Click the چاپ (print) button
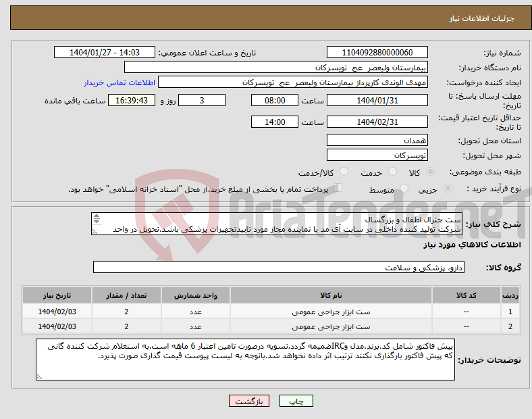 click(x=296, y=401)
